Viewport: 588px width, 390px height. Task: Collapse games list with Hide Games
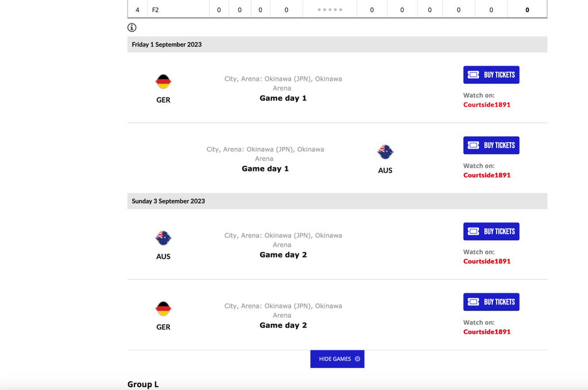[x=337, y=359]
